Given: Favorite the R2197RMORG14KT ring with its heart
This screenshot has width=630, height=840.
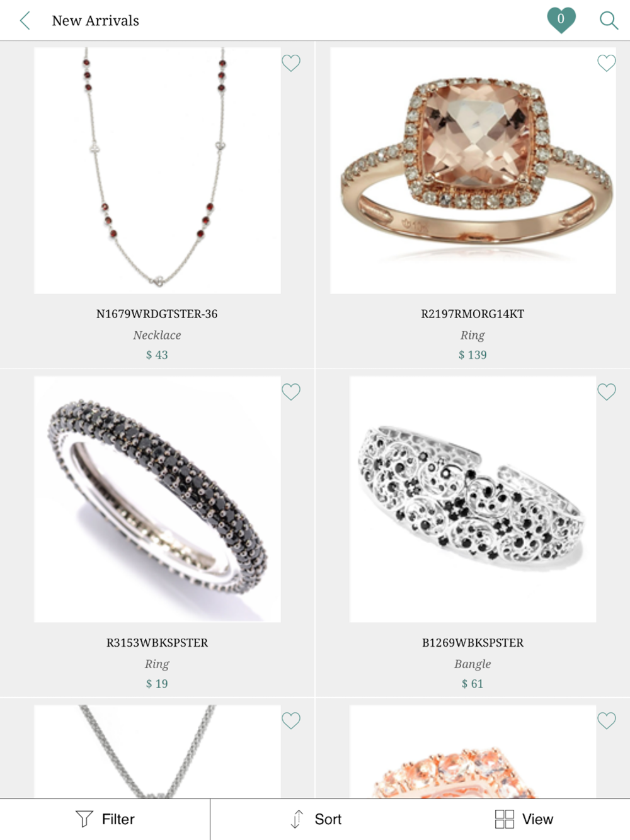Looking at the screenshot, I should tap(607, 63).
